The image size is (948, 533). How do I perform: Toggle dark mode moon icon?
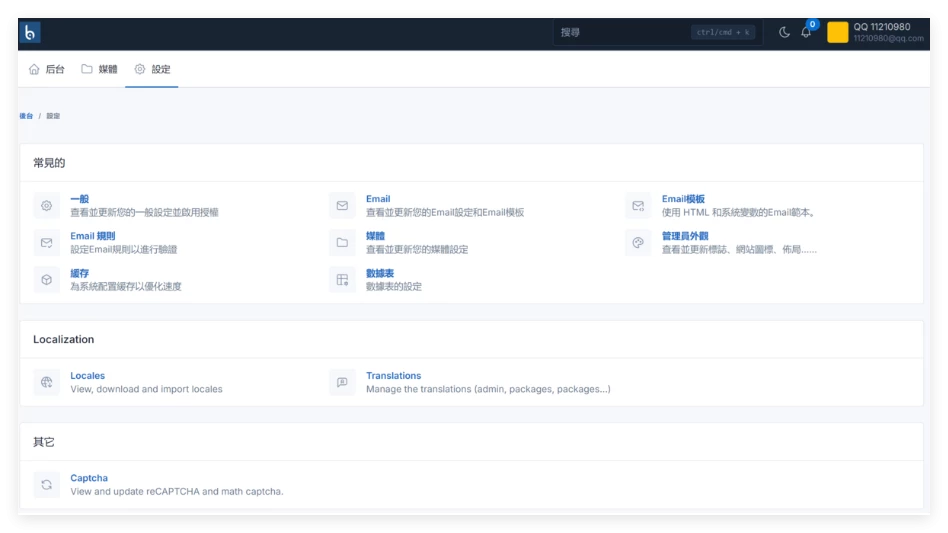pyautogui.click(x=784, y=33)
